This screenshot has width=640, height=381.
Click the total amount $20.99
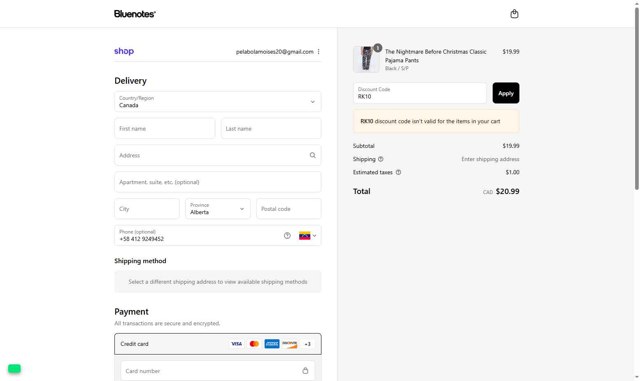(x=507, y=191)
